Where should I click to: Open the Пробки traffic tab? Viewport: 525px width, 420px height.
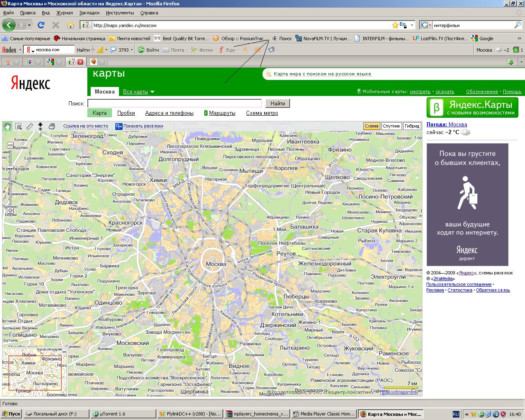(x=126, y=113)
